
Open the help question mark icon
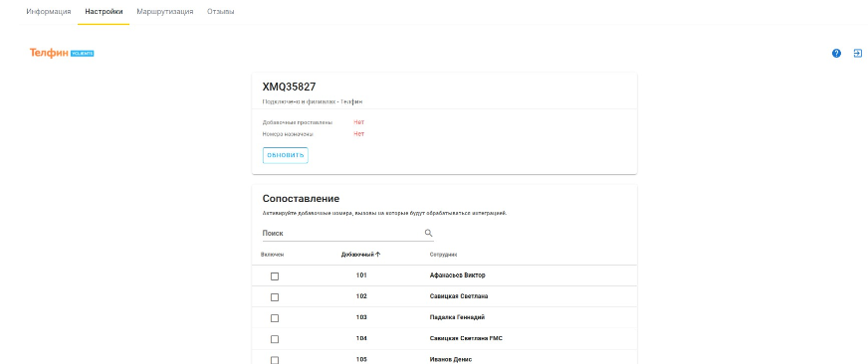coord(836,53)
